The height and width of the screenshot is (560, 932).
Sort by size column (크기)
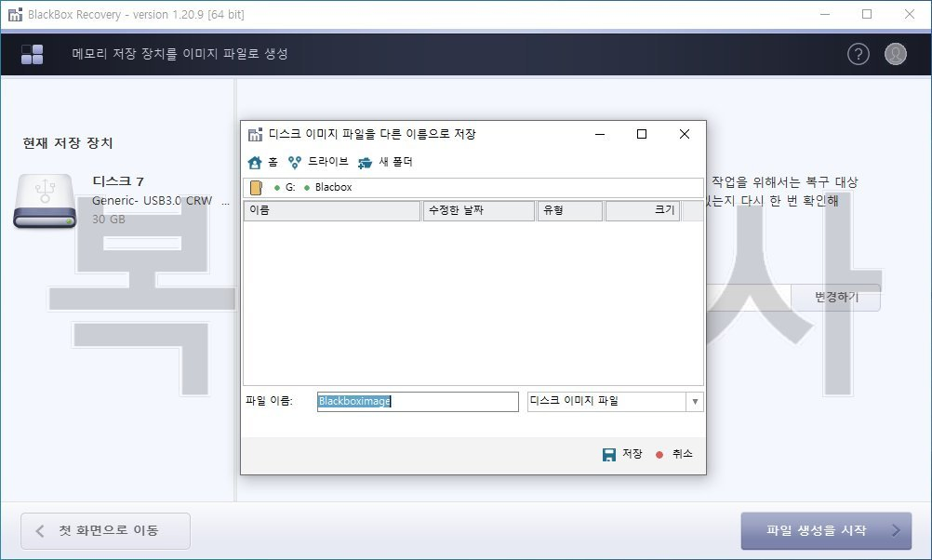(x=643, y=210)
